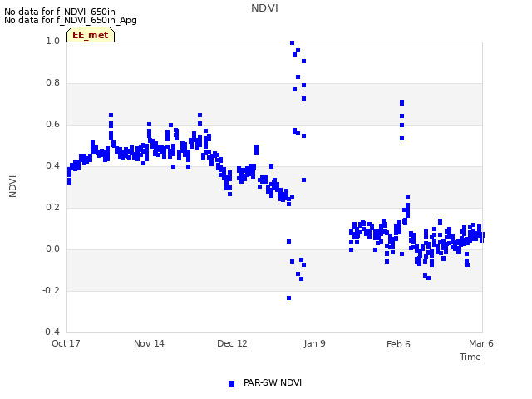Click the 0.4 y-axis tick label
The image size is (532, 399).
(x=52, y=166)
